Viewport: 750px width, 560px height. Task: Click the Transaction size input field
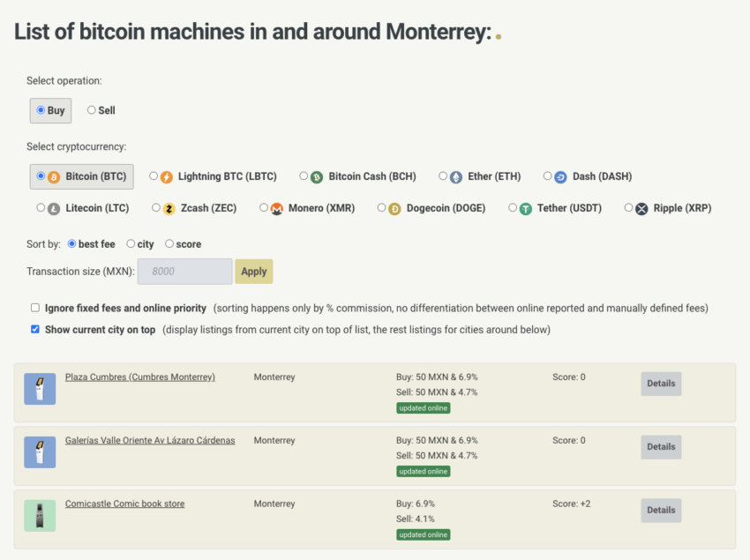pyautogui.click(x=184, y=272)
